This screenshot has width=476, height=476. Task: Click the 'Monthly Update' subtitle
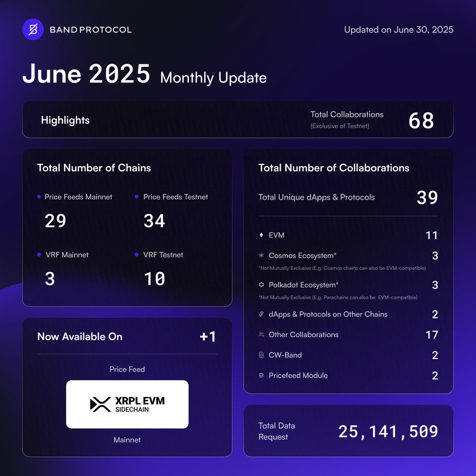click(213, 78)
